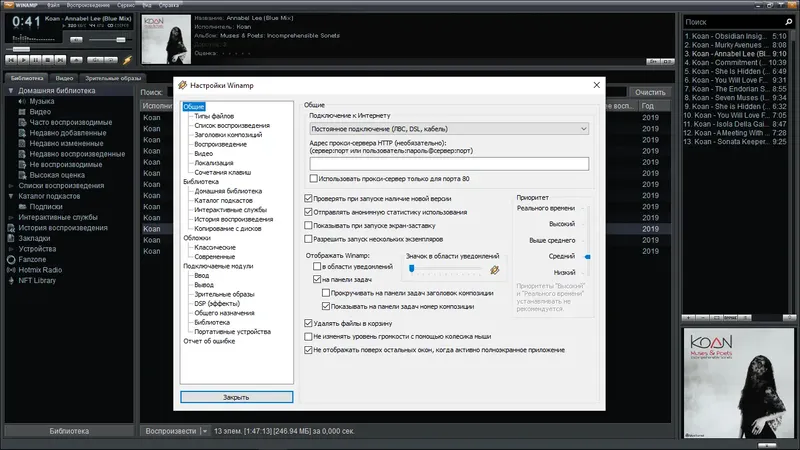Viewport: 800px width, 450px height.
Task: Click the Подписки icon in the library tree
Action: point(22,207)
